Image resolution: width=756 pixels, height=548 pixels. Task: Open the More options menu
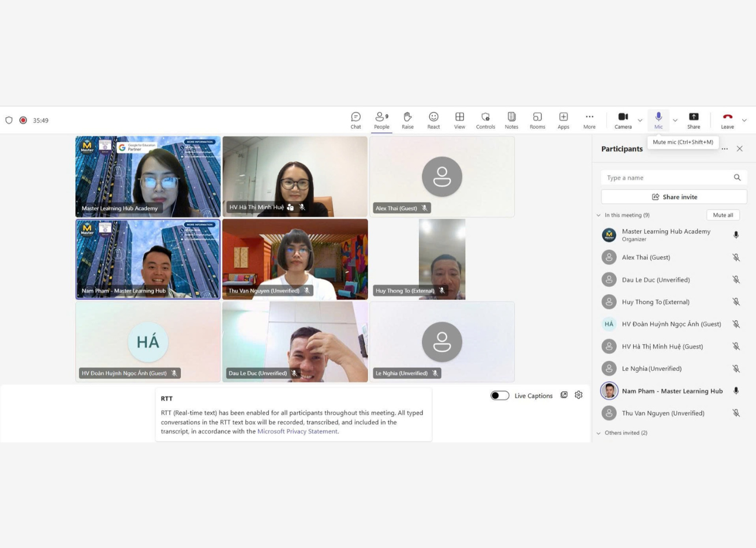click(589, 120)
